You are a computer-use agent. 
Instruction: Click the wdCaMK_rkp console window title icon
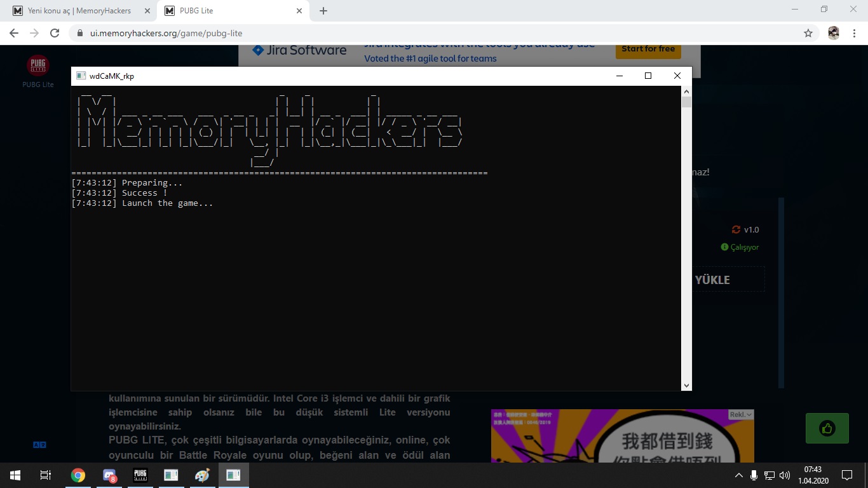pos(81,76)
